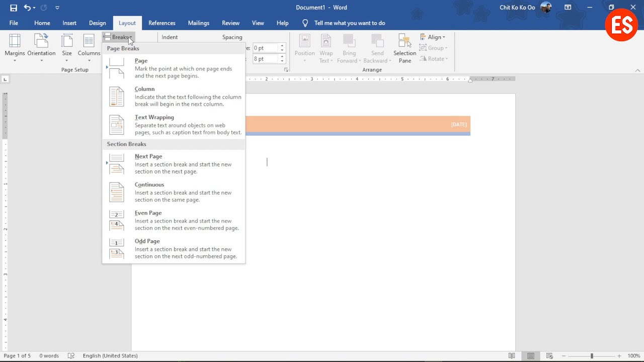Click the [DATE] placeholder in header
Image resolution: width=644 pixels, height=362 pixels.
tap(459, 124)
